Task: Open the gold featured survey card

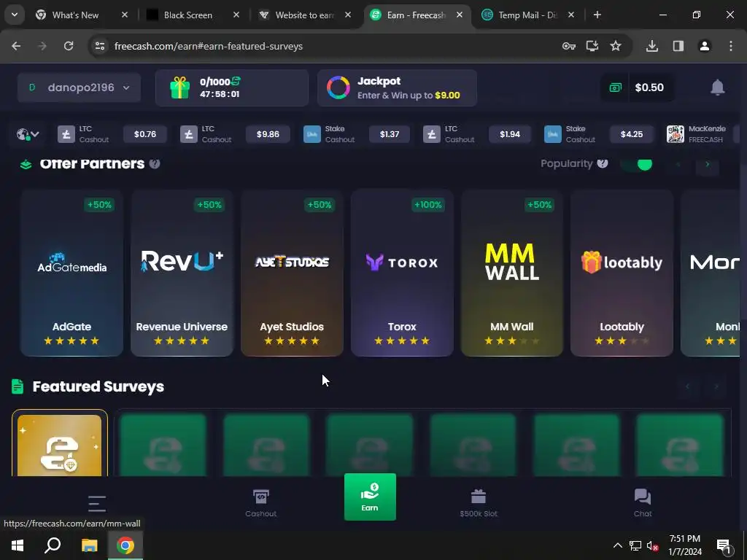Action: click(60, 443)
